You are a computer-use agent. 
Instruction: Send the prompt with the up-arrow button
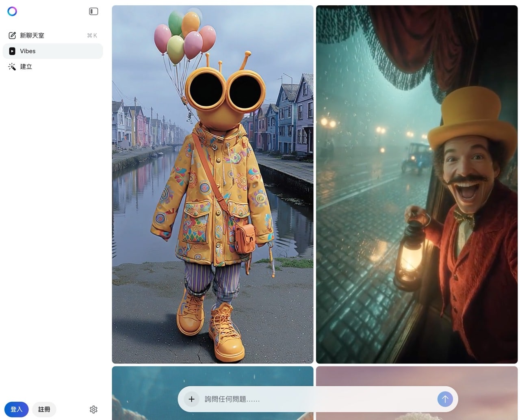pos(445,399)
